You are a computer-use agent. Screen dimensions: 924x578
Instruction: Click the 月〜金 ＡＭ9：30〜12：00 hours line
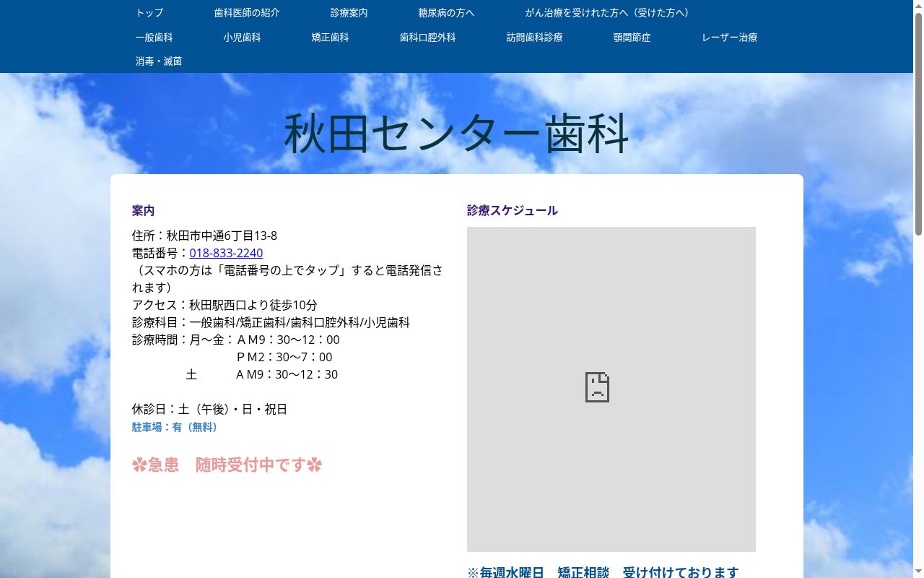235,340
